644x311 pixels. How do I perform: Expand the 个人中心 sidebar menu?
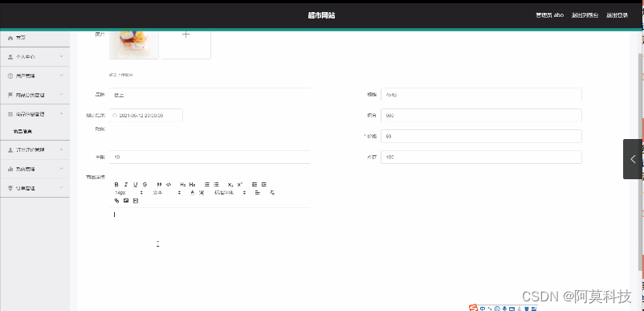pyautogui.click(x=35, y=57)
